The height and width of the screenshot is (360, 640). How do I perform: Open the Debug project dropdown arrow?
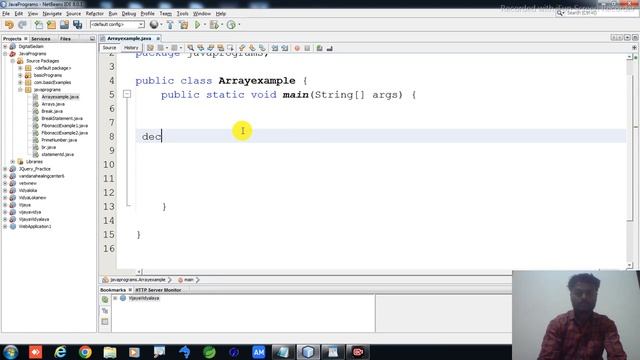coord(222,24)
